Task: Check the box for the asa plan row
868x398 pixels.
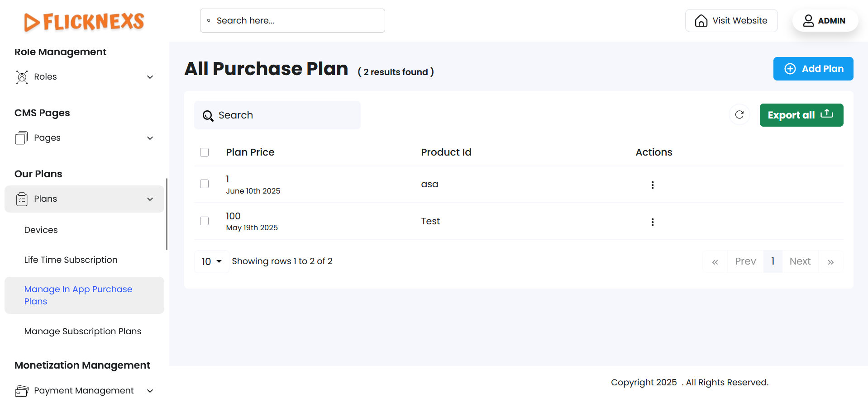Action: coord(205,184)
